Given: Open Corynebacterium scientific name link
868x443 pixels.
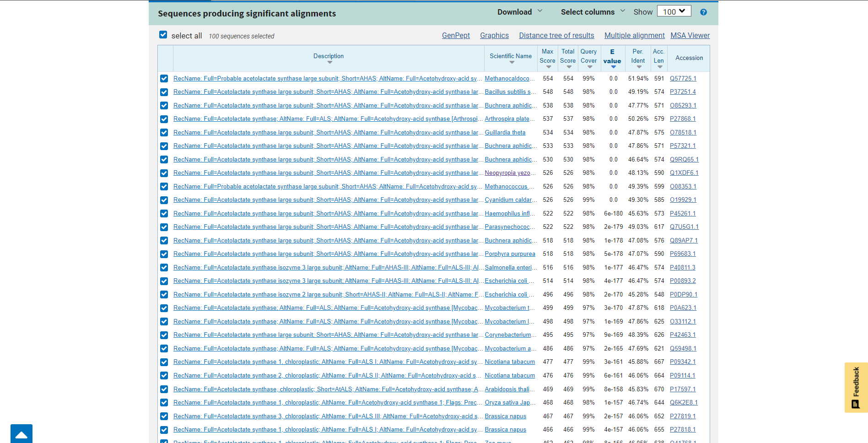Looking at the screenshot, I should click(x=511, y=335).
